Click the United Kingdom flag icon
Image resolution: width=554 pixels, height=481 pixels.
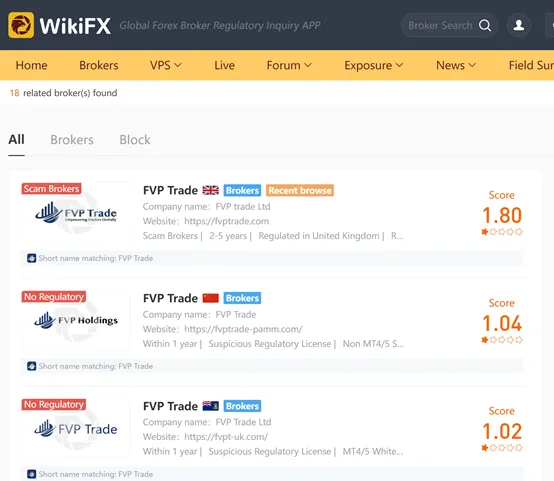point(211,190)
